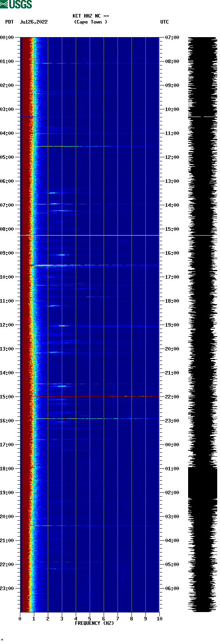Click the frequency axis tick '5'
The width and height of the screenshot is (220, 644).
[x=90, y=619]
